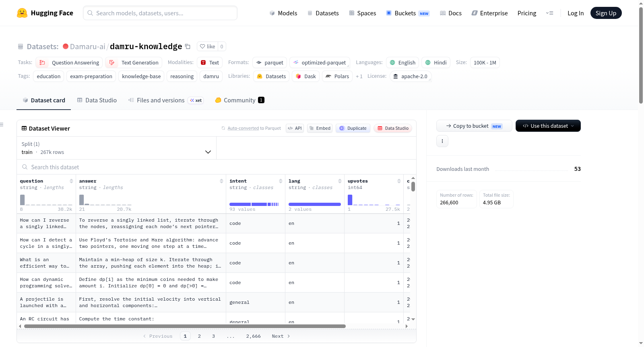
Task: Click the magnifier icon in dataset search
Action: tap(25, 167)
